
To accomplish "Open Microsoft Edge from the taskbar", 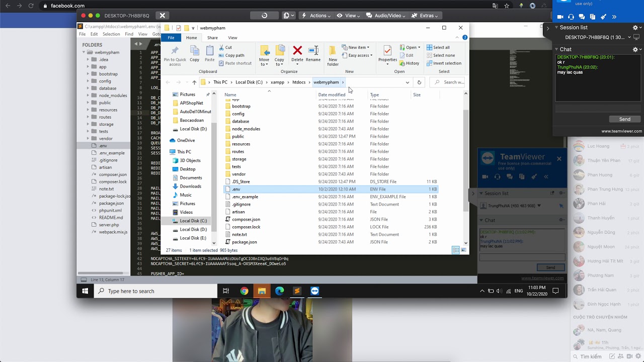I will (x=279, y=291).
